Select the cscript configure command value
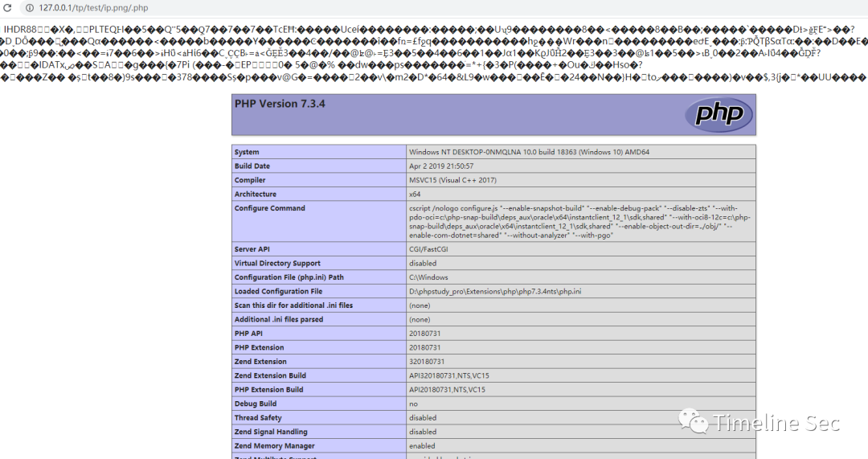The width and height of the screenshot is (868, 459). click(x=579, y=222)
